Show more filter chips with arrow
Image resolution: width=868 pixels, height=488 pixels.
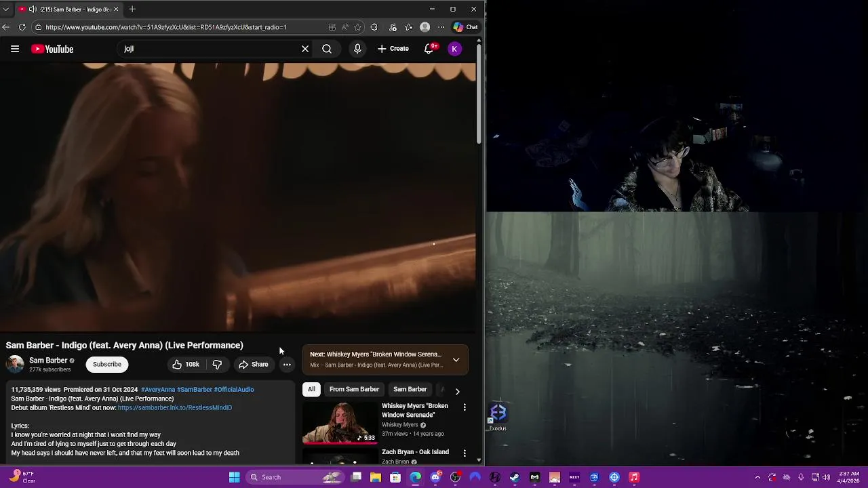[x=457, y=391]
